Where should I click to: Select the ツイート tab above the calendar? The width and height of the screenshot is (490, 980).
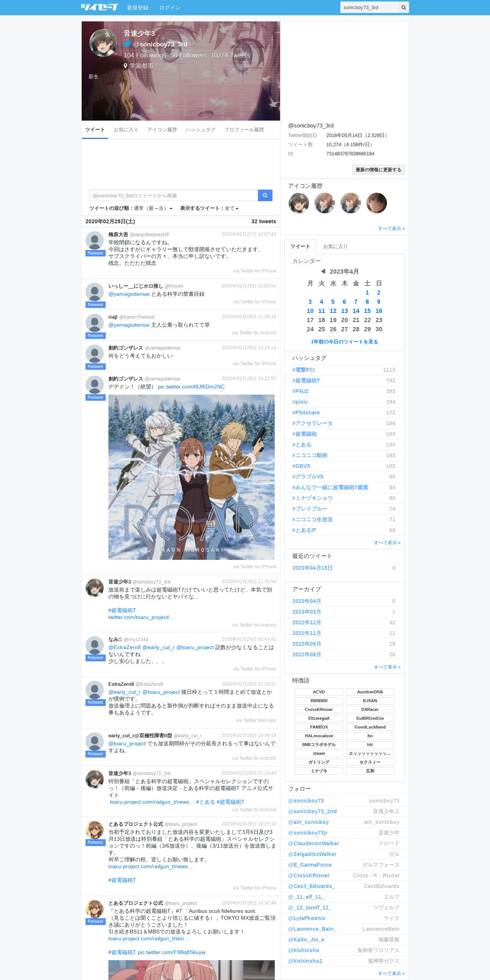[300, 247]
